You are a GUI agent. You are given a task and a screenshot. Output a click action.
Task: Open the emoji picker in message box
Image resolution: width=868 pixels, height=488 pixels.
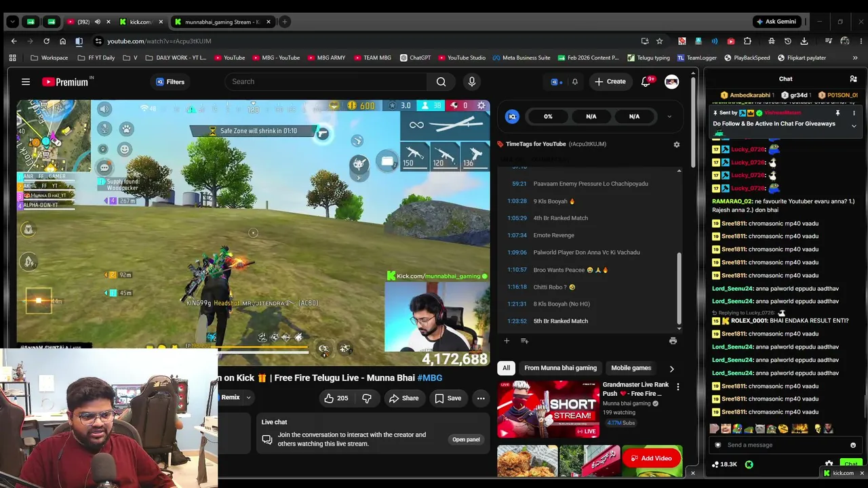pos(853,445)
